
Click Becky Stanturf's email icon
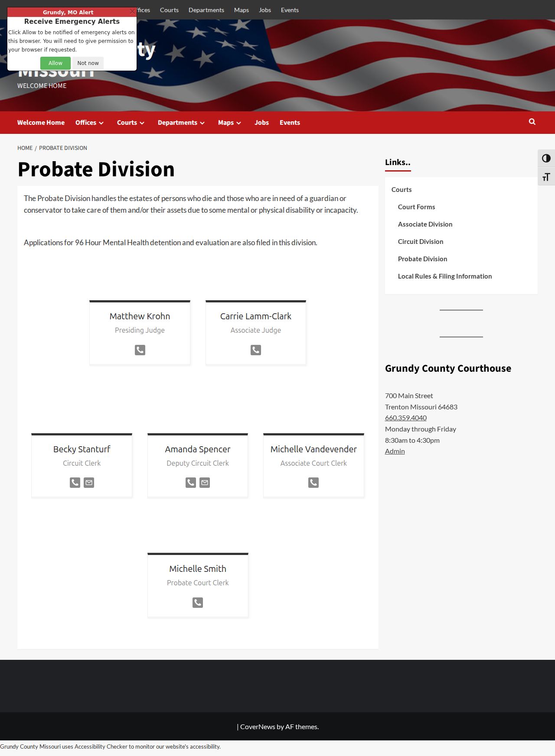[x=89, y=483]
